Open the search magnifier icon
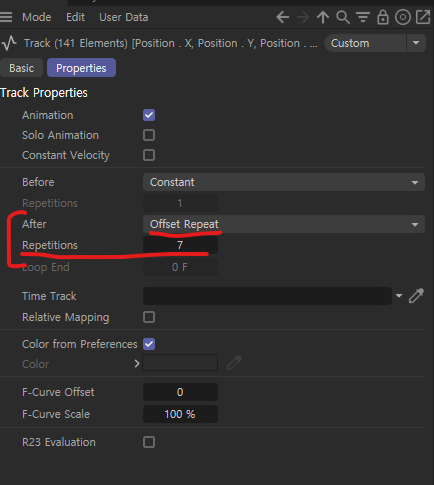The width and height of the screenshot is (434, 485). (x=343, y=17)
